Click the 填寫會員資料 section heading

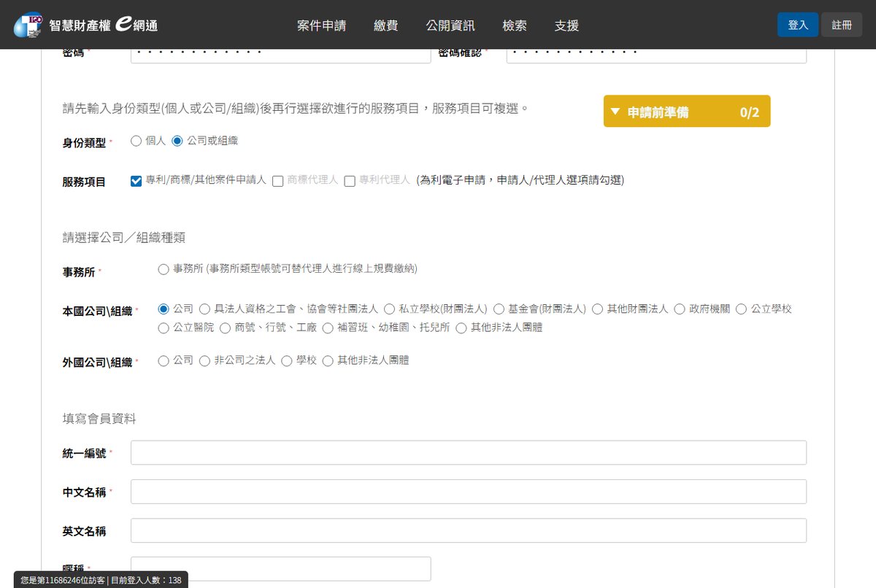pyautogui.click(x=99, y=419)
